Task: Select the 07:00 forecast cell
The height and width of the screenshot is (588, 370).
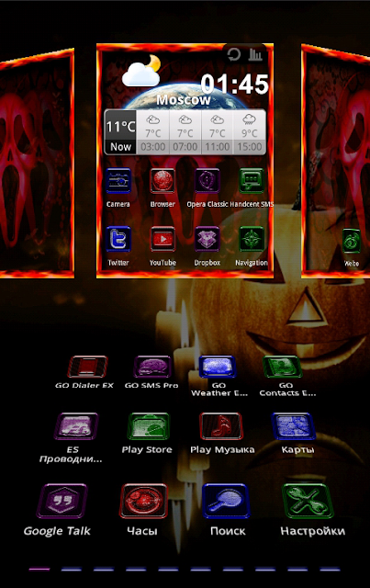Action: [x=185, y=132]
